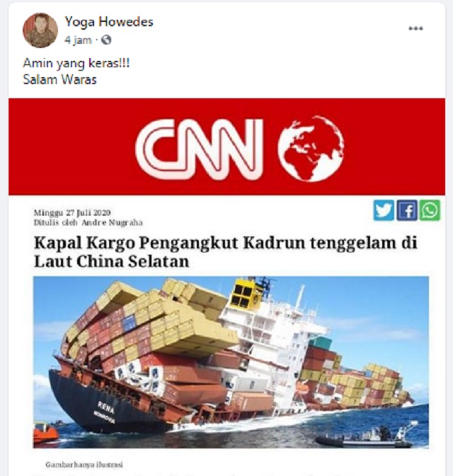Open Yoga Howedes' profile picture
This screenshot has width=453, height=476.
[x=40, y=30]
